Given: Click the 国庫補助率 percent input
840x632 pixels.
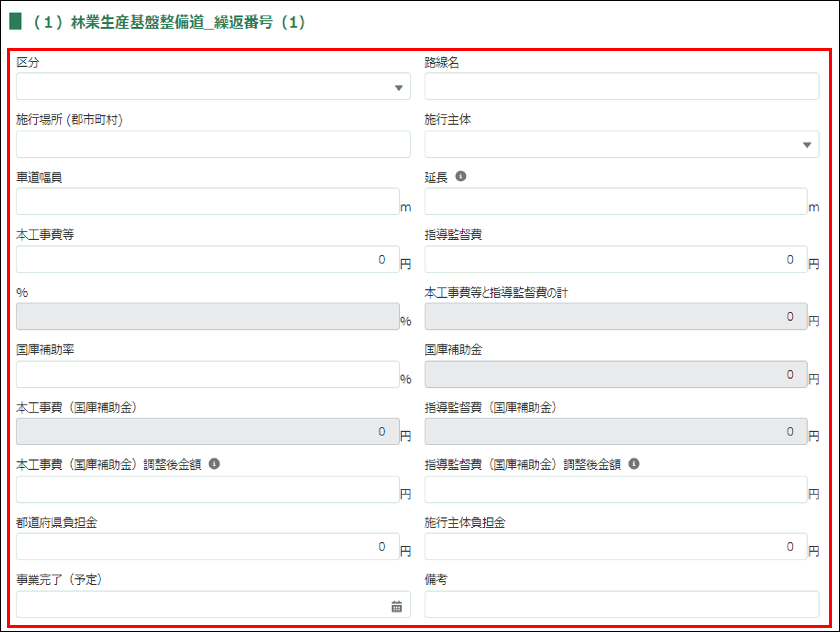Looking at the screenshot, I should (x=207, y=374).
